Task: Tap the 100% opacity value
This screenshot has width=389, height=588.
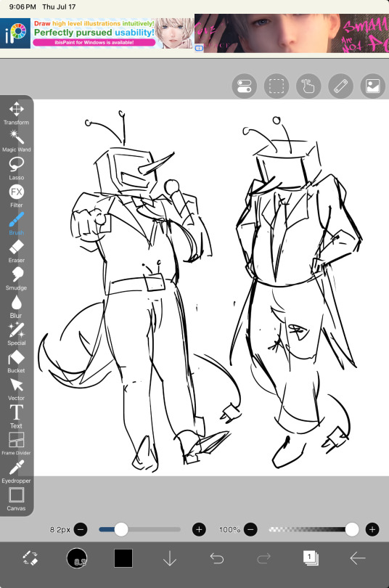Action: coord(230,529)
